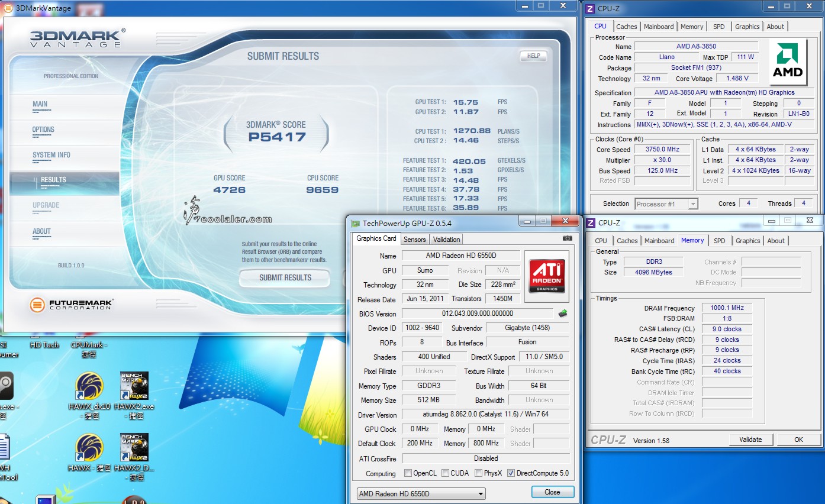Click the Driver Version field in GPU-Z
This screenshot has height=504, width=825.
pos(486,415)
